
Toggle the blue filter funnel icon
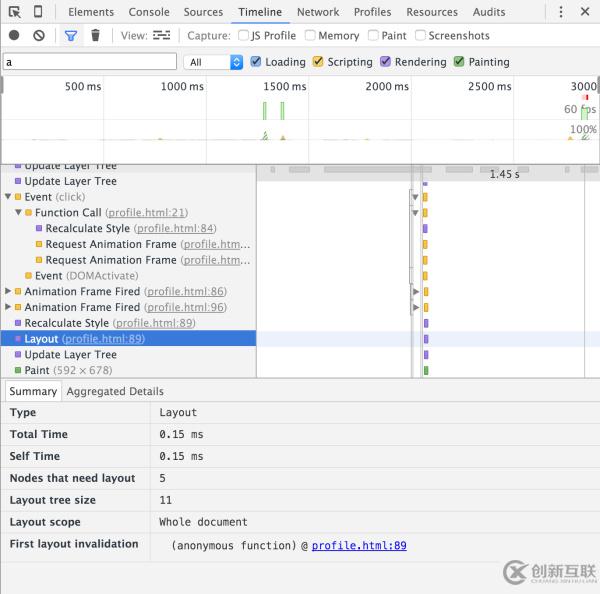71,36
